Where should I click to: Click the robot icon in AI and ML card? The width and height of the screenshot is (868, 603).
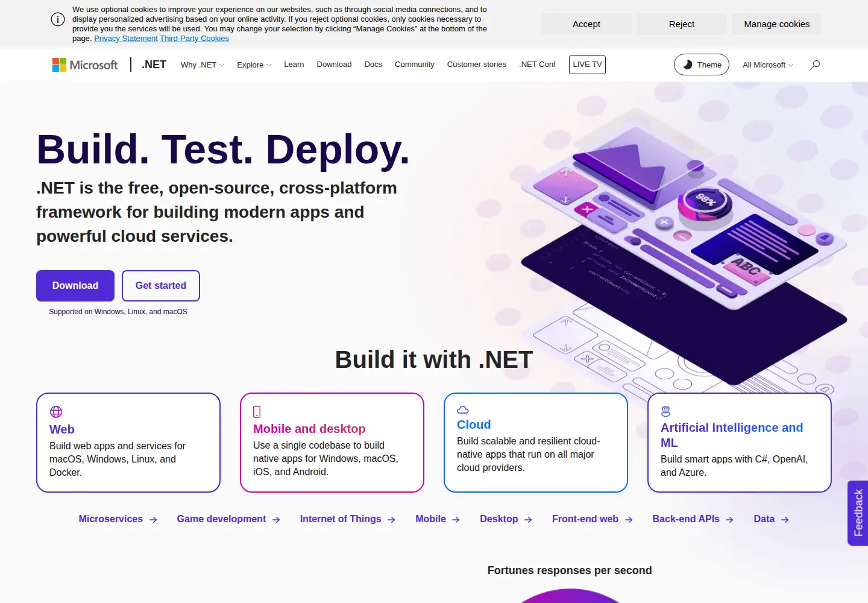point(665,411)
